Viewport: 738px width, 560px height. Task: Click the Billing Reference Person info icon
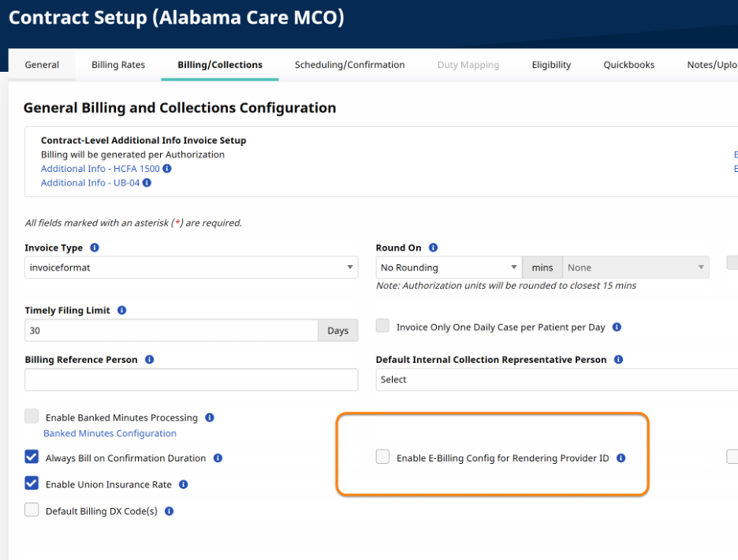(x=150, y=360)
